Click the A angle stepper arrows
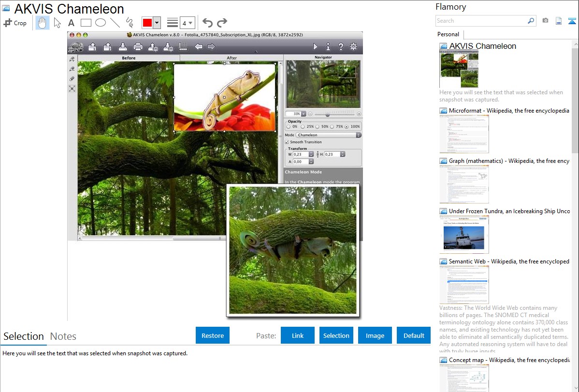579x392 pixels. (311, 162)
